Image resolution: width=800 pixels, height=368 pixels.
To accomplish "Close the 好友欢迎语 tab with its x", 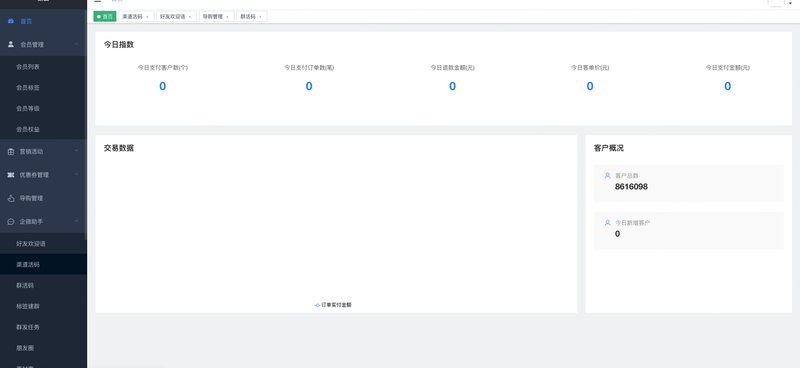I will pos(190,17).
